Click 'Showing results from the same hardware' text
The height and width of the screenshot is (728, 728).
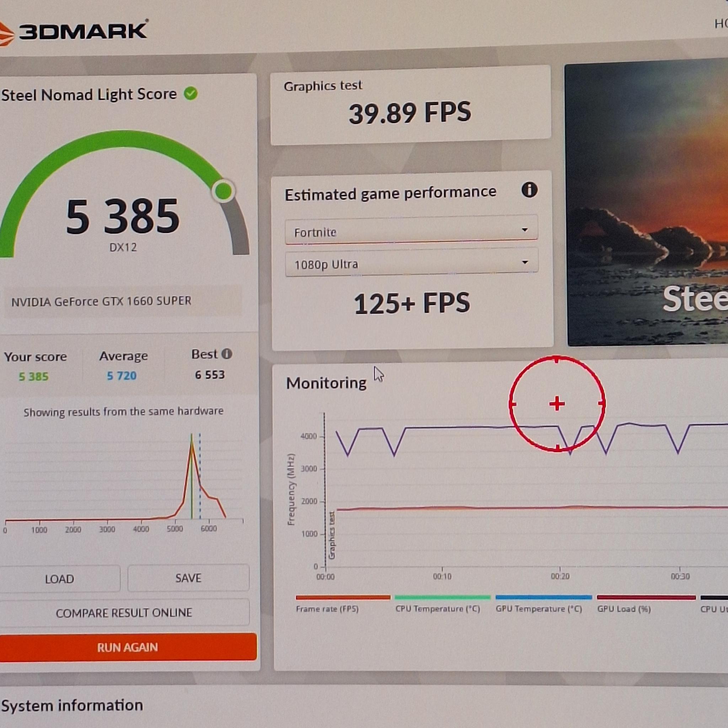(123, 412)
